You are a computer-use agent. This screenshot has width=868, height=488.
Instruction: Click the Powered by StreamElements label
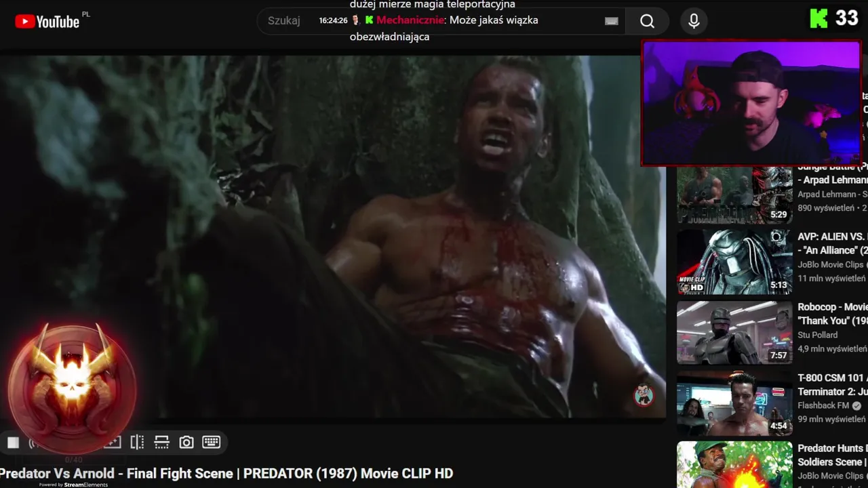tap(73, 485)
